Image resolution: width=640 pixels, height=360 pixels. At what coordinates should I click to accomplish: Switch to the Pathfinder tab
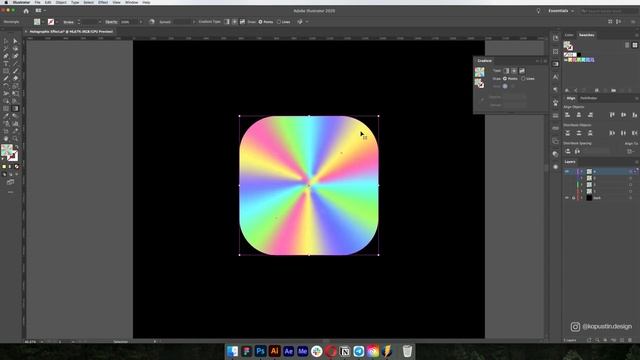[x=588, y=98]
